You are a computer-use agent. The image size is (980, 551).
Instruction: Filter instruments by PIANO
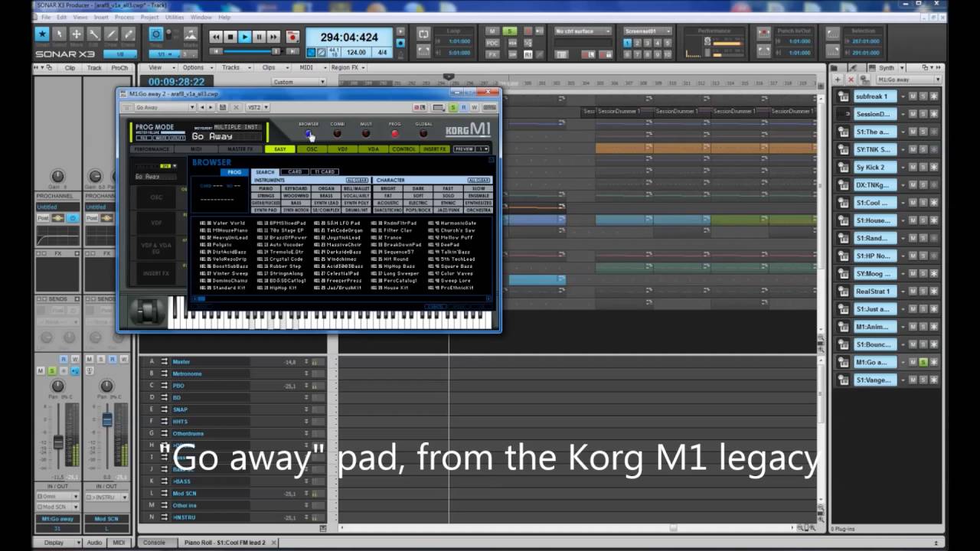click(x=266, y=188)
